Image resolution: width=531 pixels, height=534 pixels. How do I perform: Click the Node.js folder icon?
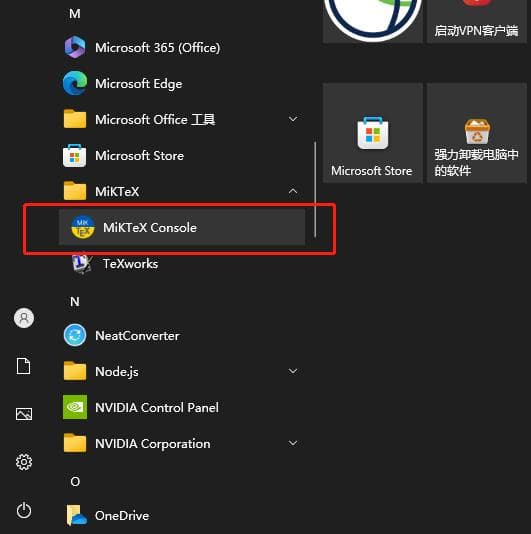(75, 371)
